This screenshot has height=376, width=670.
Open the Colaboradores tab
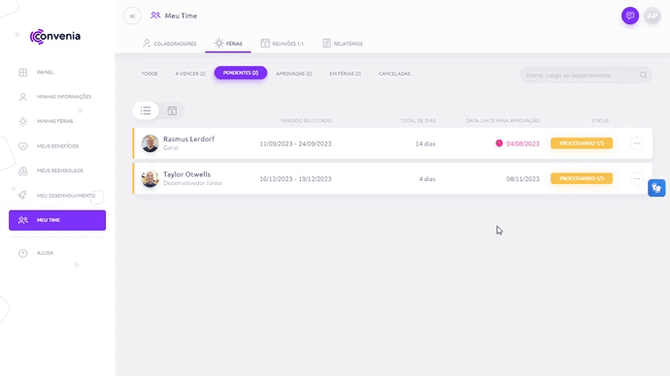pos(170,44)
